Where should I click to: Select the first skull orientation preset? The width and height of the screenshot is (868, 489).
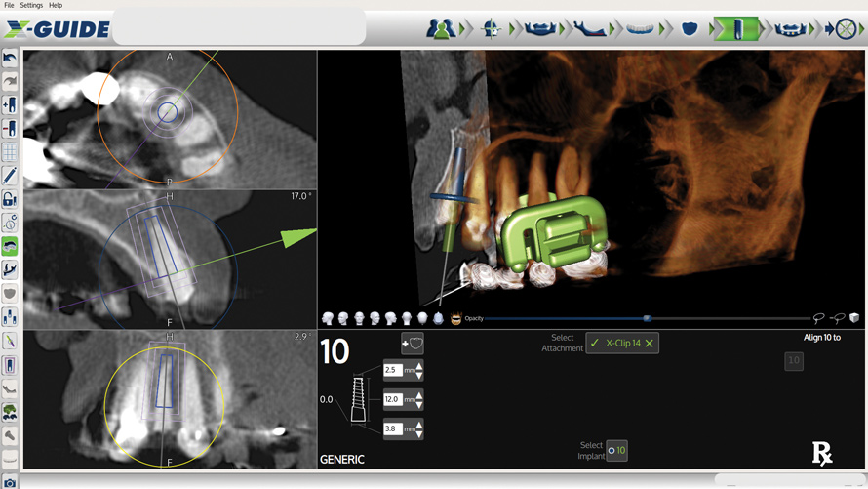(328, 319)
